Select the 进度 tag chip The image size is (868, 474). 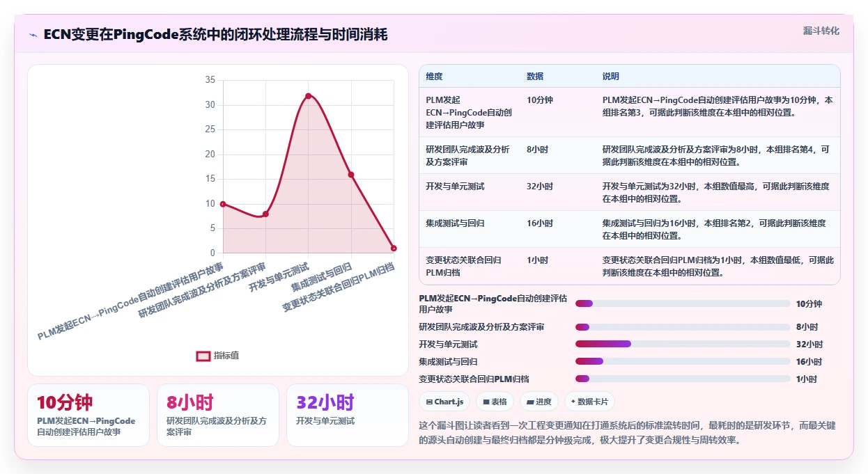coord(539,402)
